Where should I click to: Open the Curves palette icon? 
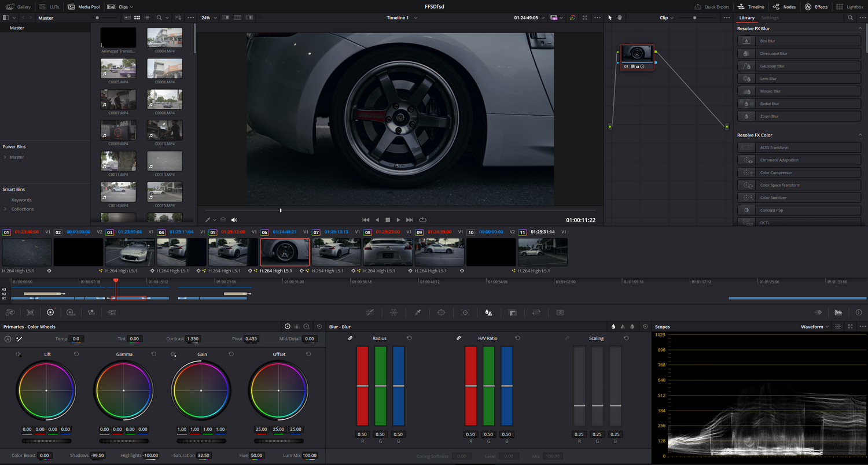[370, 312]
